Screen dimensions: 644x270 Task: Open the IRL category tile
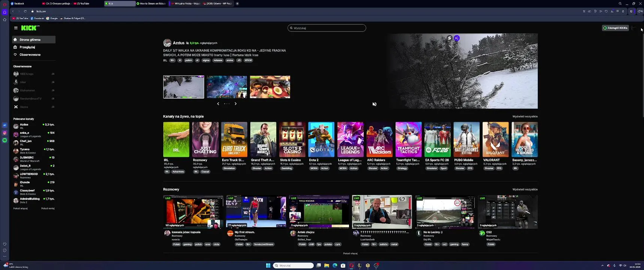point(176,139)
